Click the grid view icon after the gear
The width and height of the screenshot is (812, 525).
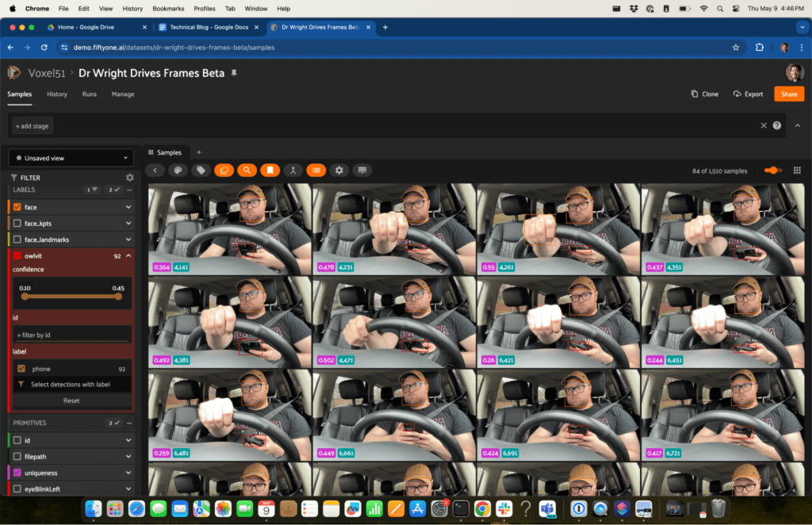(x=362, y=171)
